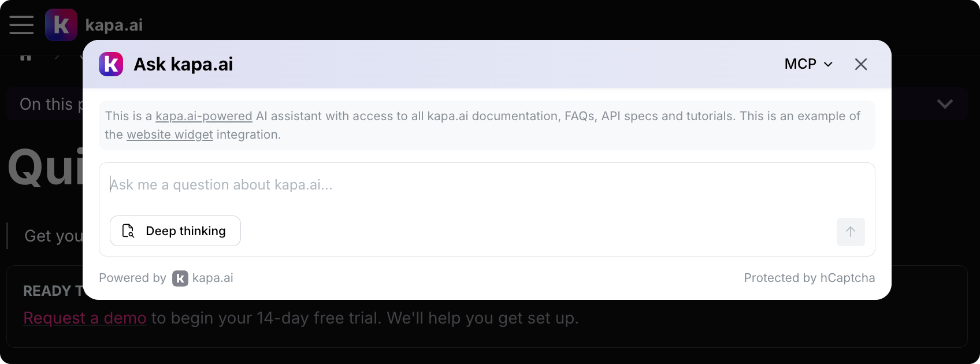Open the hamburger navigation menu

[21, 25]
